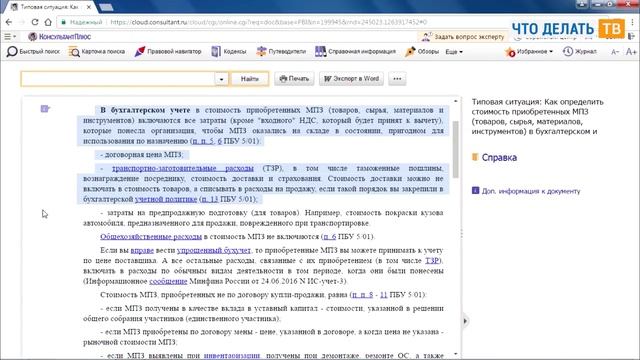Open Задать вопрос эксперту
Screen dimensions: 640x360
pos(464,37)
